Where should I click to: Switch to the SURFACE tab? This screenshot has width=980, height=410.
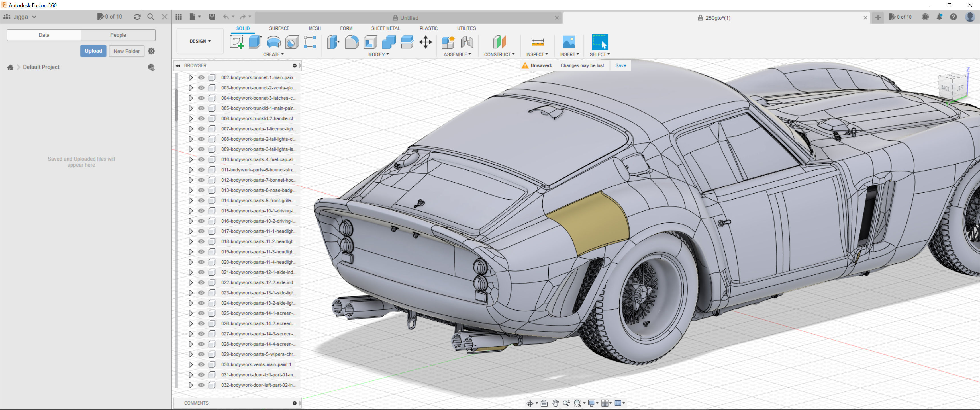[279, 28]
